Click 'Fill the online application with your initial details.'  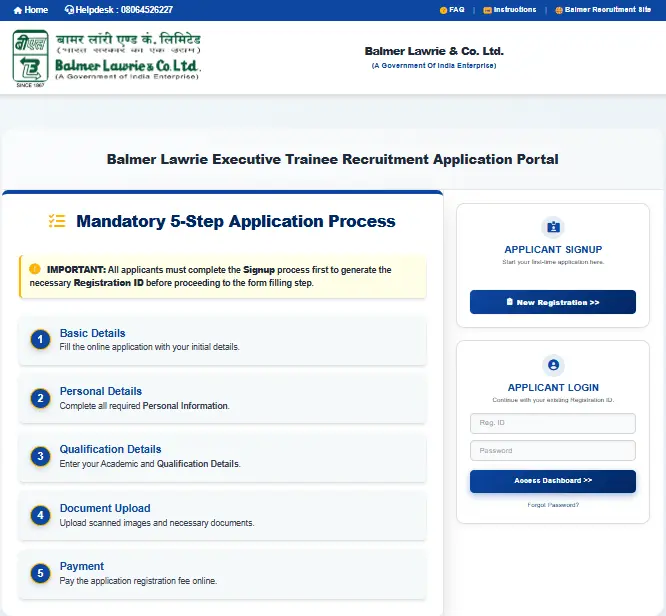(x=150, y=347)
